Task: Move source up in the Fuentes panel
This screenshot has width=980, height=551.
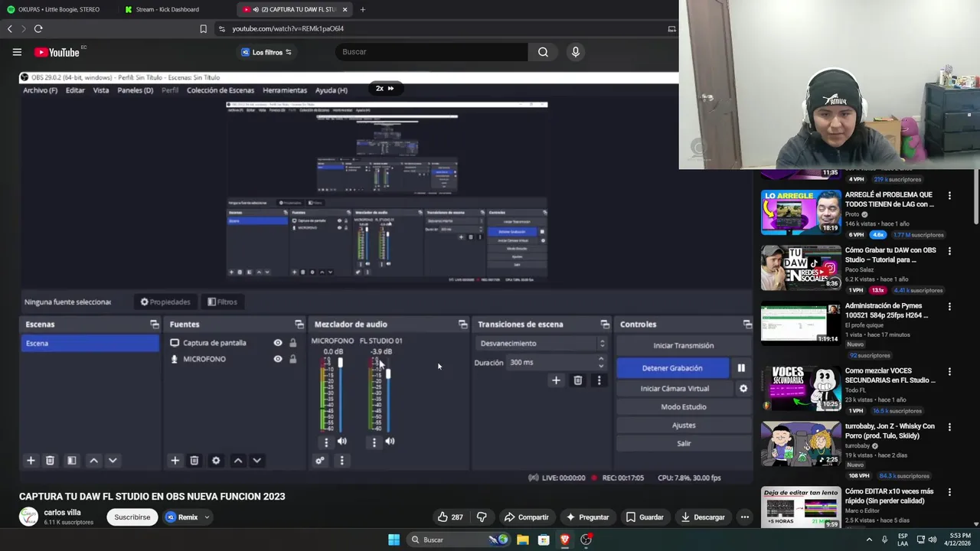Action: [x=238, y=461]
